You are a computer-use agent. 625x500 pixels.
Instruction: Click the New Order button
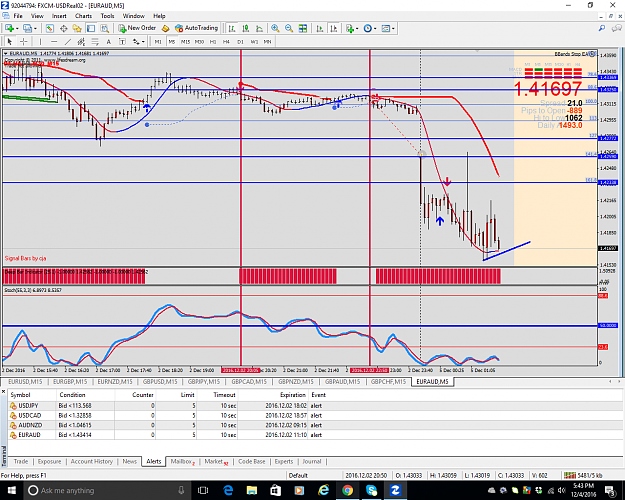click(x=137, y=28)
